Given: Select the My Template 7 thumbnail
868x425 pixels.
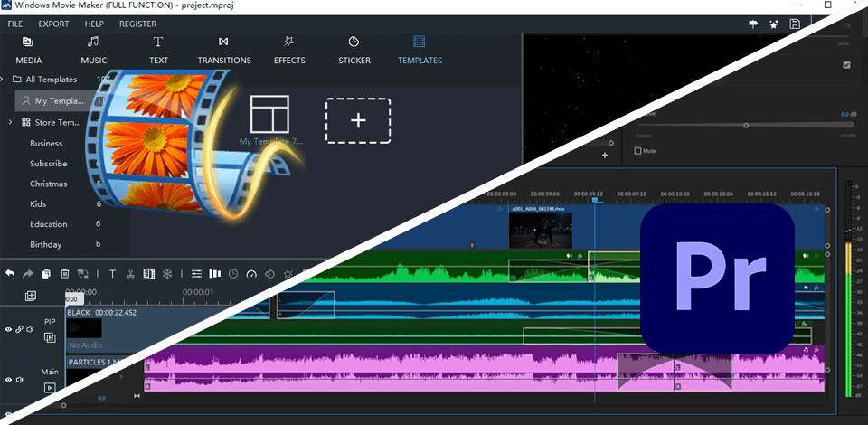Looking at the screenshot, I should point(269,114).
